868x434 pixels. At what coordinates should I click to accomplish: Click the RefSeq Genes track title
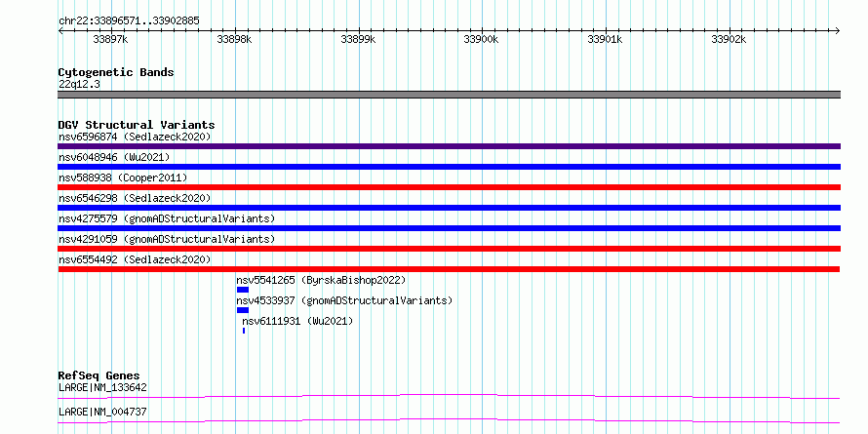pos(99,375)
